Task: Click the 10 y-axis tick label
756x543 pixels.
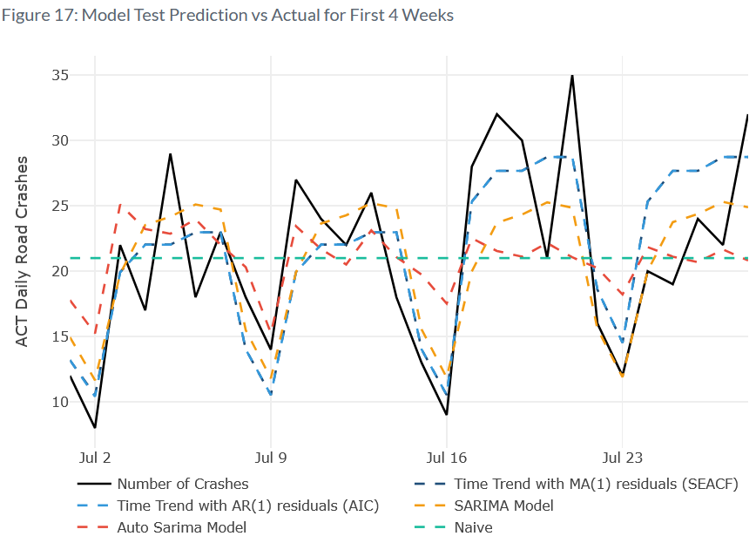Action: click(x=59, y=402)
